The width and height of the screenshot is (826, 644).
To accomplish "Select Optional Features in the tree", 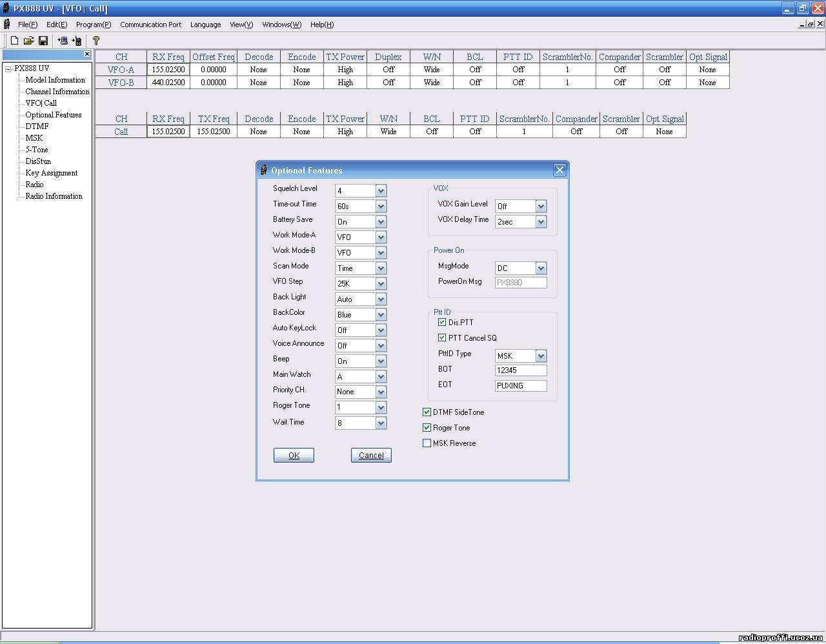I will (54, 115).
